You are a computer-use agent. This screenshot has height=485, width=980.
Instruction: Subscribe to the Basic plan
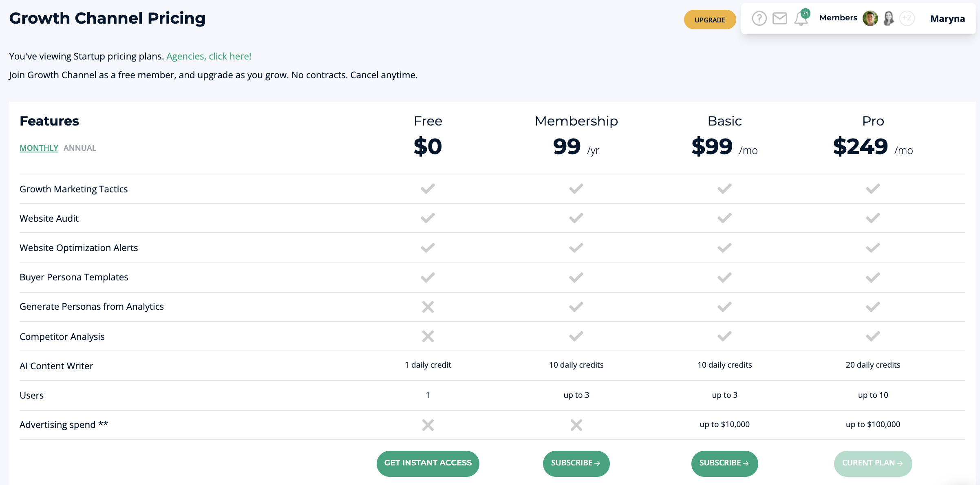click(x=724, y=463)
